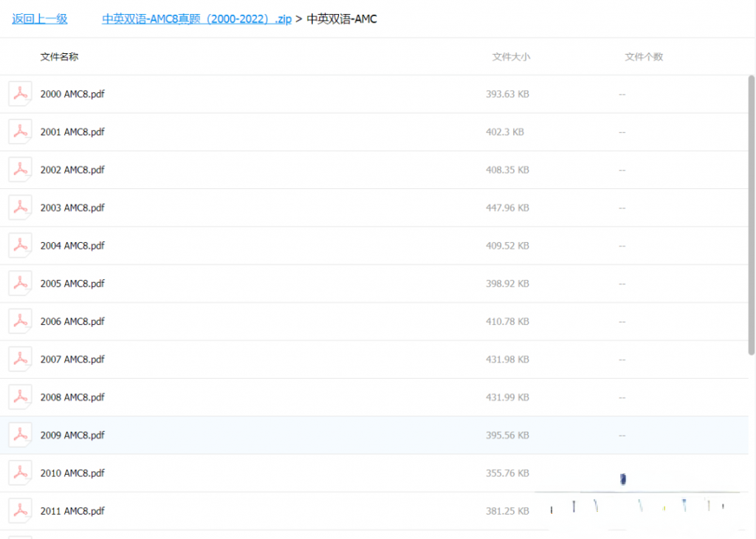Click the PDF icon for 2001 AMC8.pdf
Screen dimensions: 756x539
pyautogui.click(x=20, y=131)
